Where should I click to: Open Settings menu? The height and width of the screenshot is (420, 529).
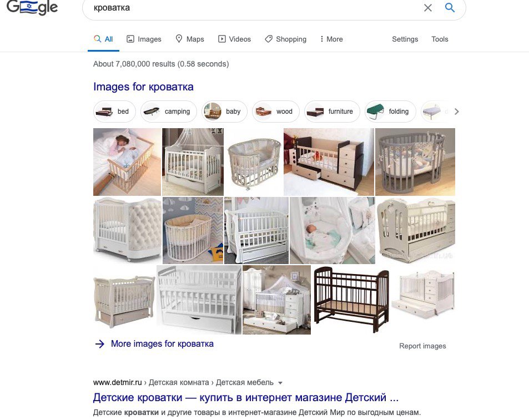coord(405,39)
